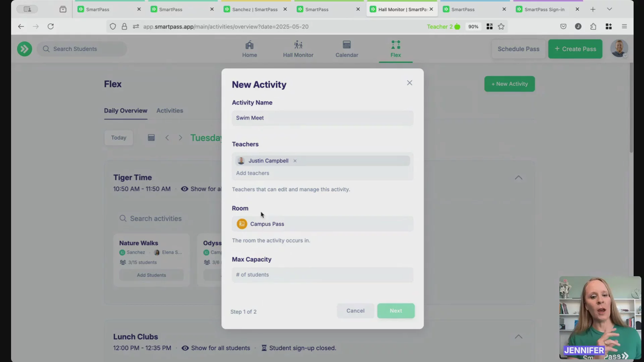Click browser back arrow

pyautogui.click(x=21, y=26)
